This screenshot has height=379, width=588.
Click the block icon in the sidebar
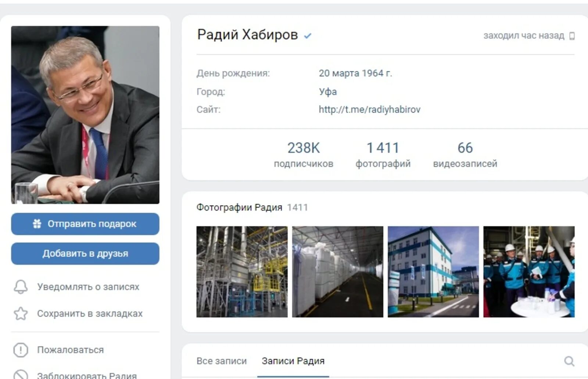(x=21, y=374)
